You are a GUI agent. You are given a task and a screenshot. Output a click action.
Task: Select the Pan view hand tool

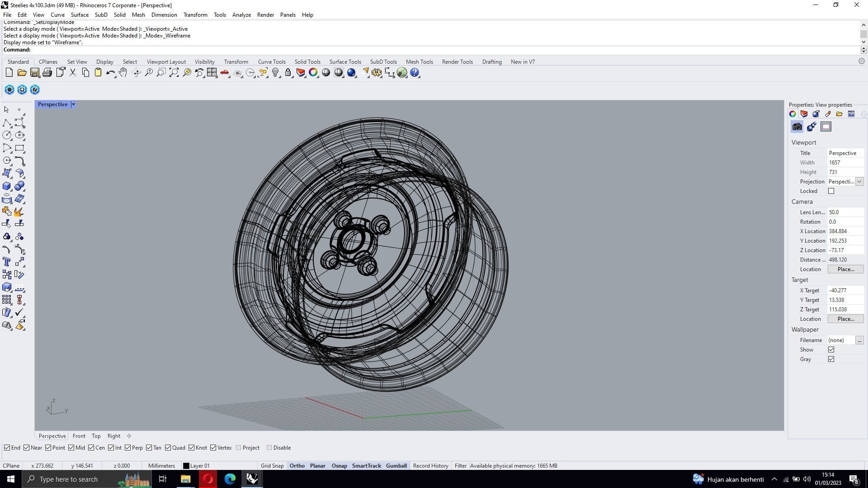click(x=123, y=73)
